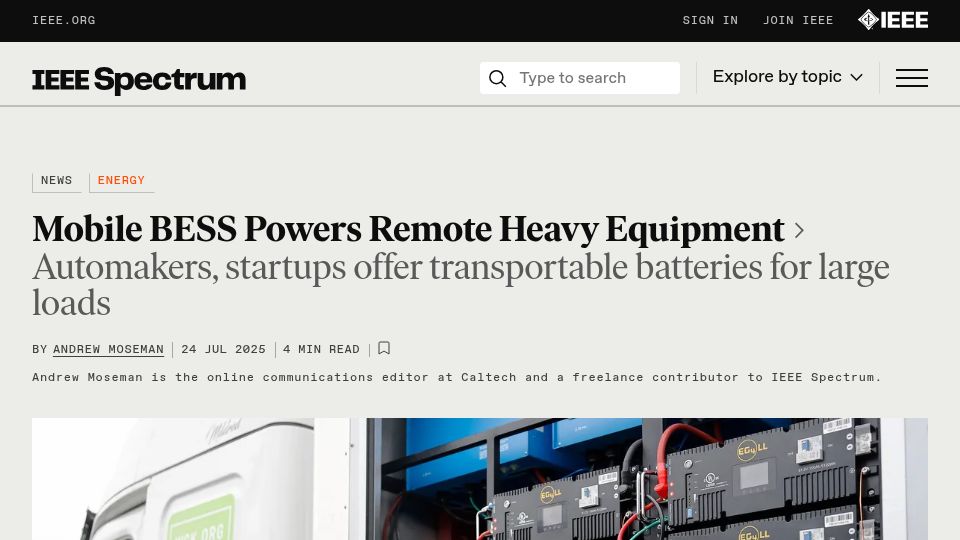Click SIGN IN in the top bar
This screenshot has width=960, height=540.
(x=710, y=20)
